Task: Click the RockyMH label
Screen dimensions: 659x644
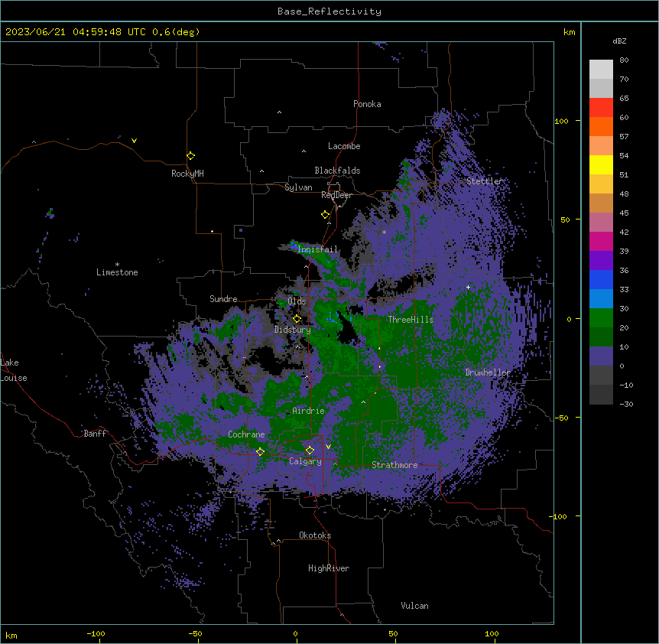Action: 187,174
